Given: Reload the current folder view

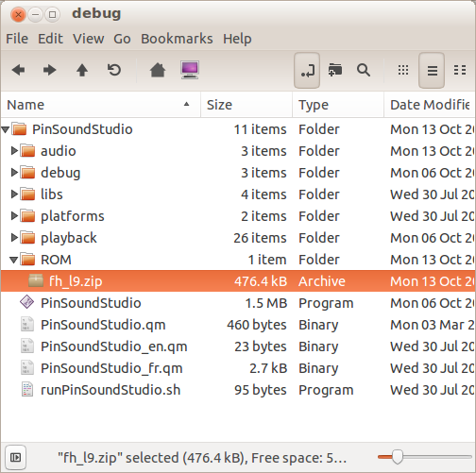Looking at the screenshot, I should (114, 70).
